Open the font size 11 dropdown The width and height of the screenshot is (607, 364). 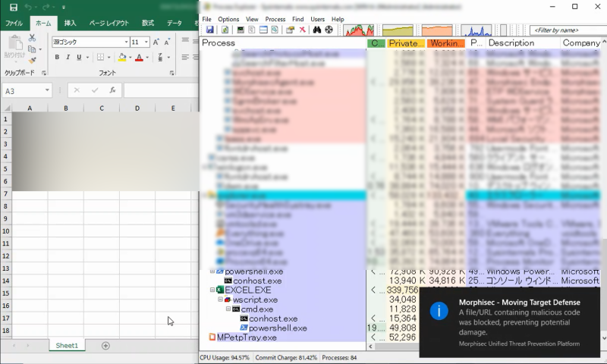146,42
